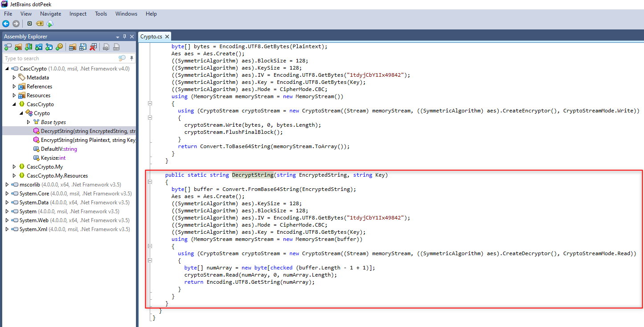Click the Navigate Backward arrow icon
Image resolution: width=644 pixels, height=327 pixels.
pos(6,23)
